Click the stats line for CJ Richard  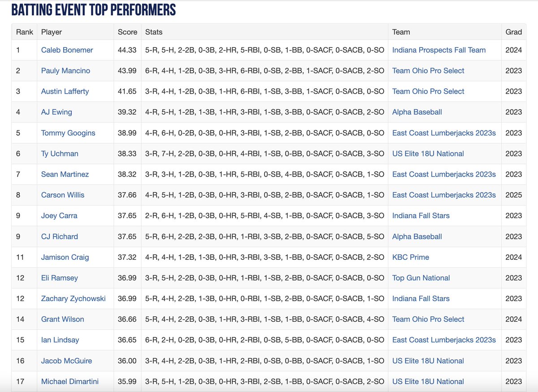click(x=265, y=237)
